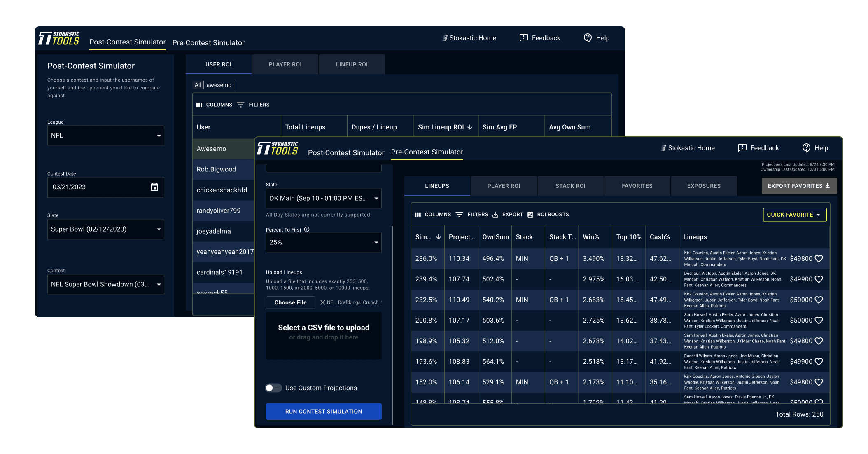Click the All user filter chip
This screenshot has width=868, height=454.
click(x=198, y=85)
